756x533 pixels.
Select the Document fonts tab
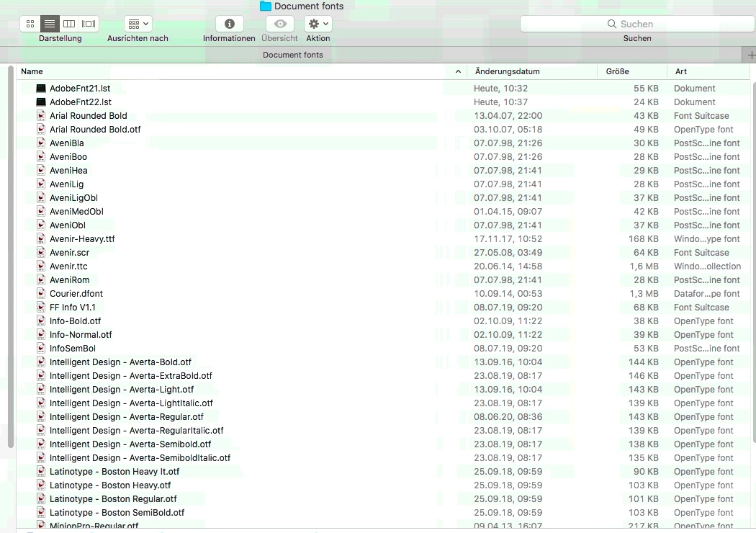(x=292, y=55)
